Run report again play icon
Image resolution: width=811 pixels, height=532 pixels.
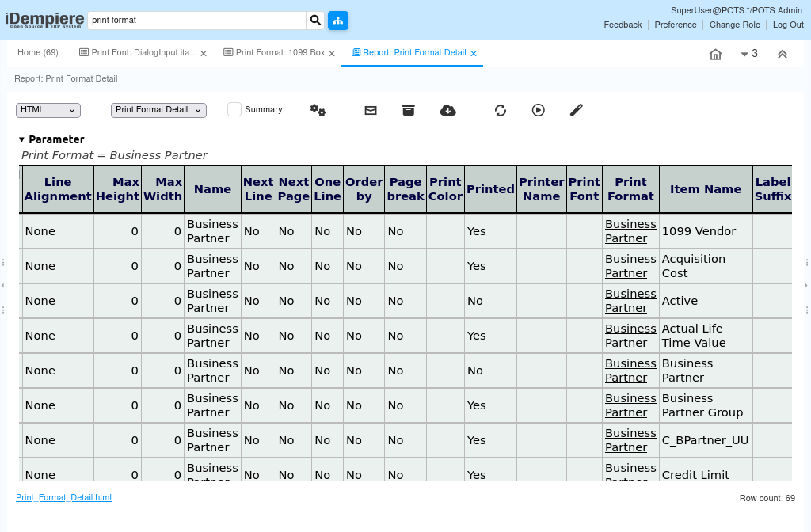[x=538, y=110]
